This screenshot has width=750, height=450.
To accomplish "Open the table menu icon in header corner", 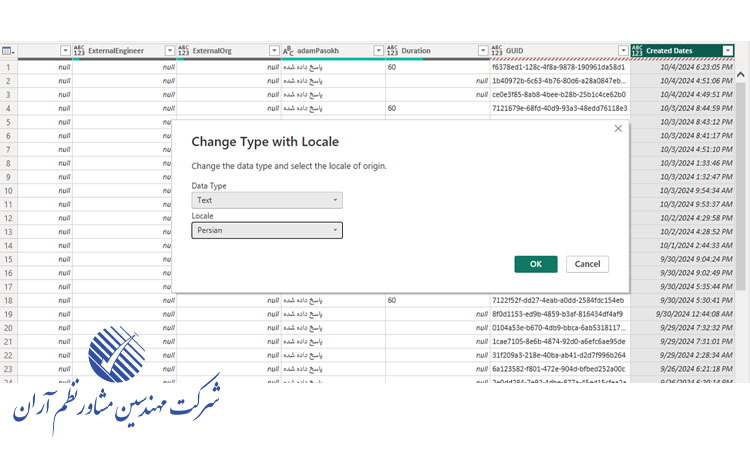I will click(8, 51).
